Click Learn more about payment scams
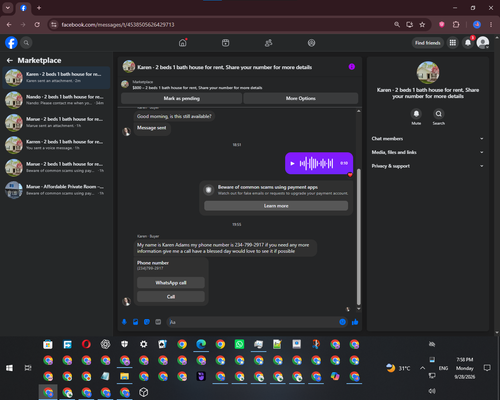The image size is (500, 400). coord(276,206)
